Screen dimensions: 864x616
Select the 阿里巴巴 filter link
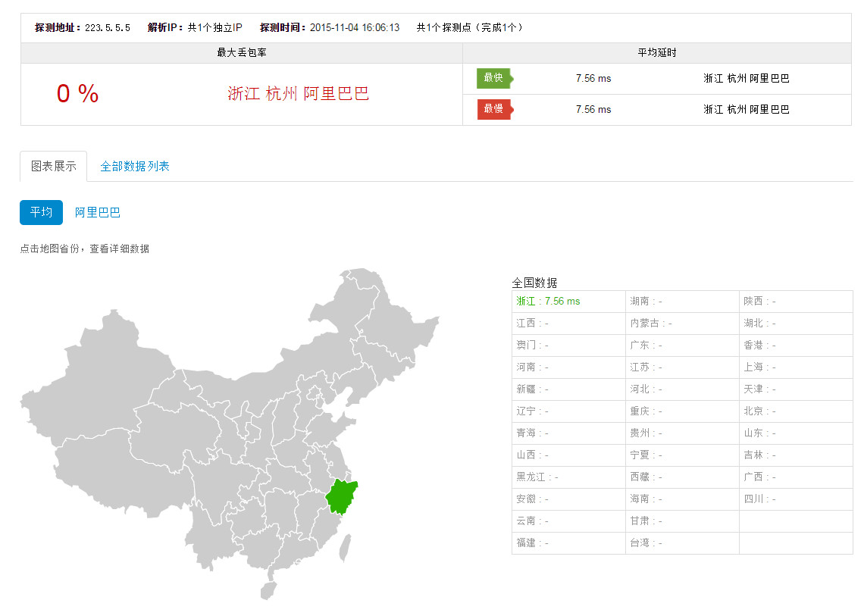click(98, 212)
